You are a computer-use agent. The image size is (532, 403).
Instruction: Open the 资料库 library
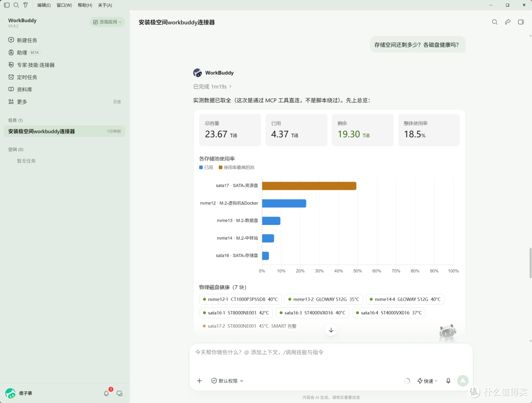[x=20, y=90]
